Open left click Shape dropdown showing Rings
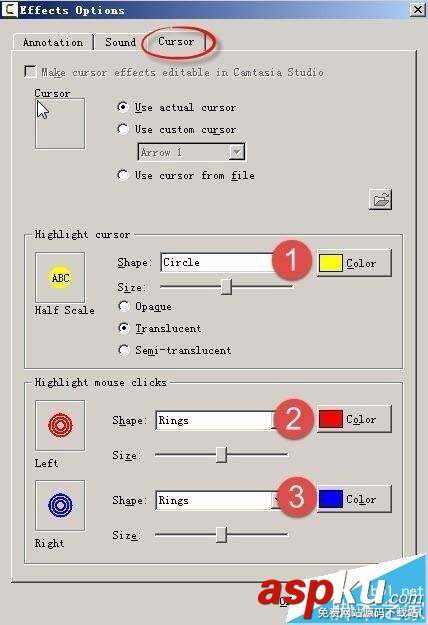Viewport: 428px width, 625px height. point(217,420)
